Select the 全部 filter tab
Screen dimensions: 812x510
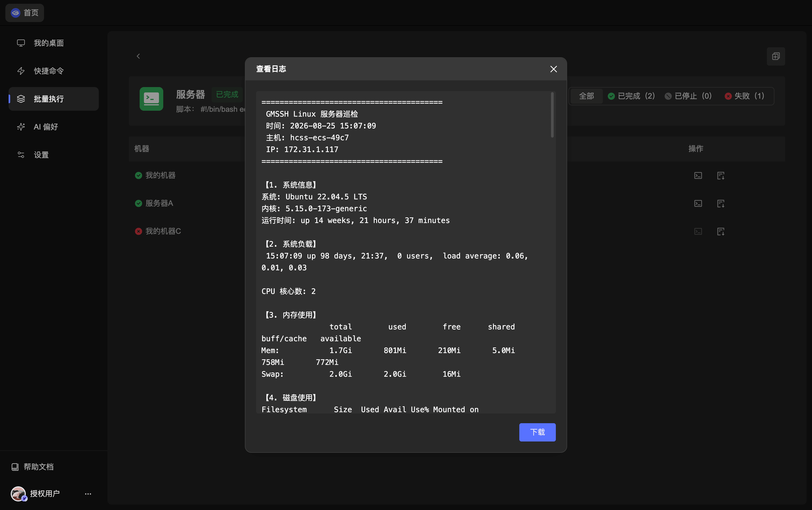coord(586,96)
